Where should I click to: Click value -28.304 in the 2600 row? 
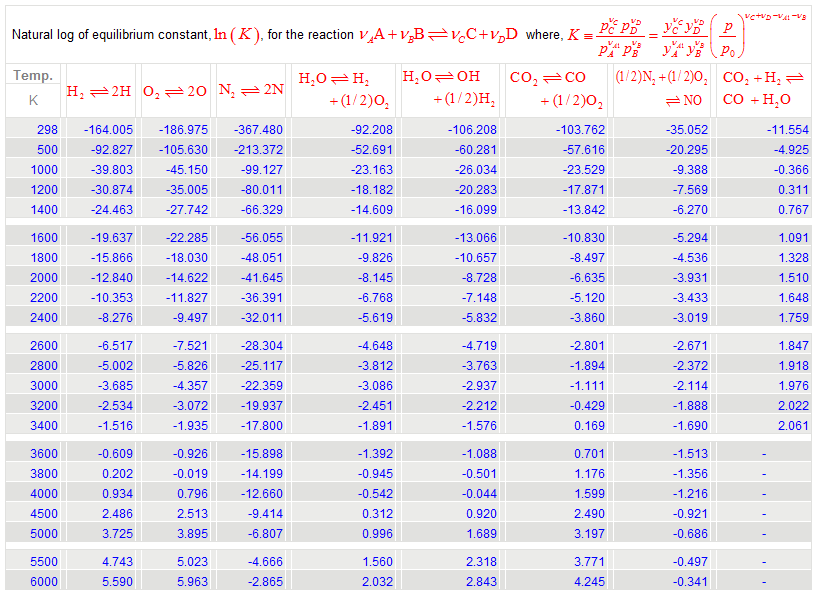click(262, 345)
